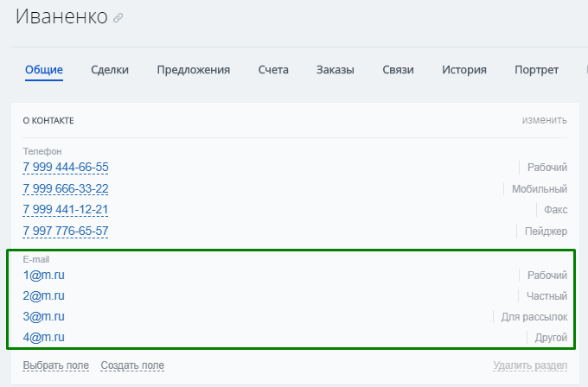The height and width of the screenshot is (387, 588).
Task: Switch to the Общие tab
Action: [43, 70]
